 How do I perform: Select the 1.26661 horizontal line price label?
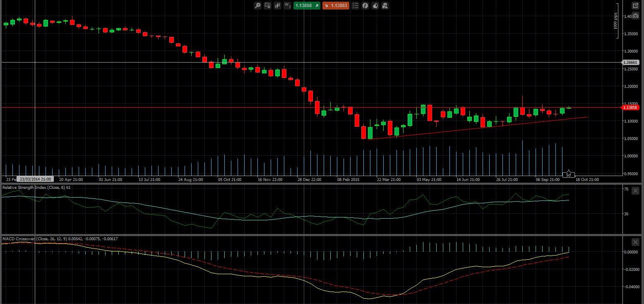coord(630,63)
